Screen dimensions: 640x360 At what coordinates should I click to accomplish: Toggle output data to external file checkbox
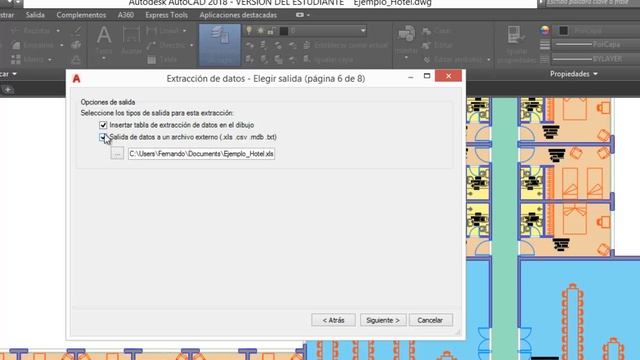pyautogui.click(x=103, y=137)
